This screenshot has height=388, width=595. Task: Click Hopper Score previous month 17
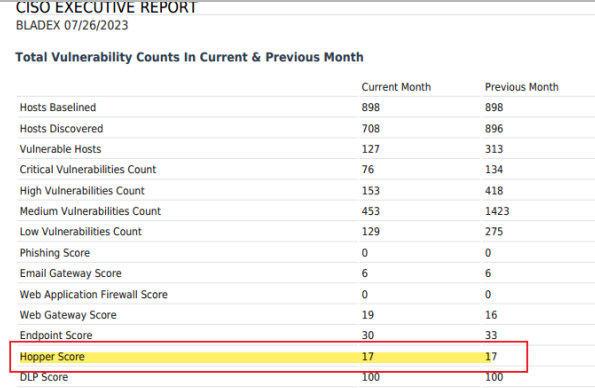point(491,357)
